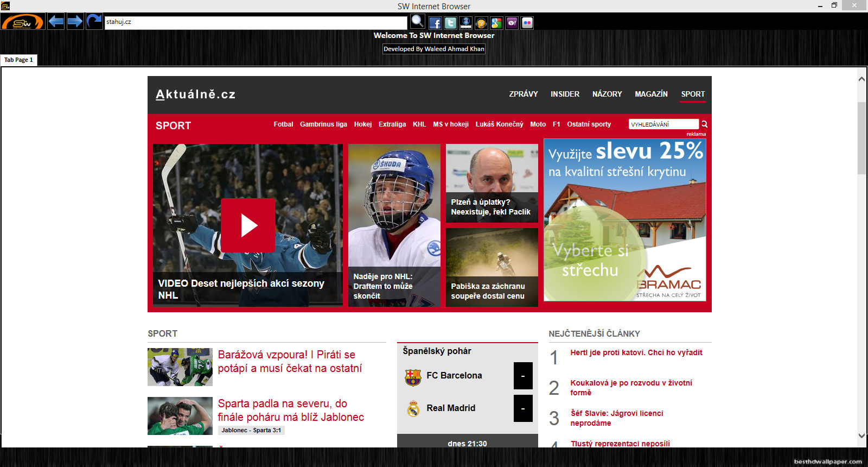Click the dnes 21:30 match time
Viewport: 868px width, 467px height.
(467, 444)
